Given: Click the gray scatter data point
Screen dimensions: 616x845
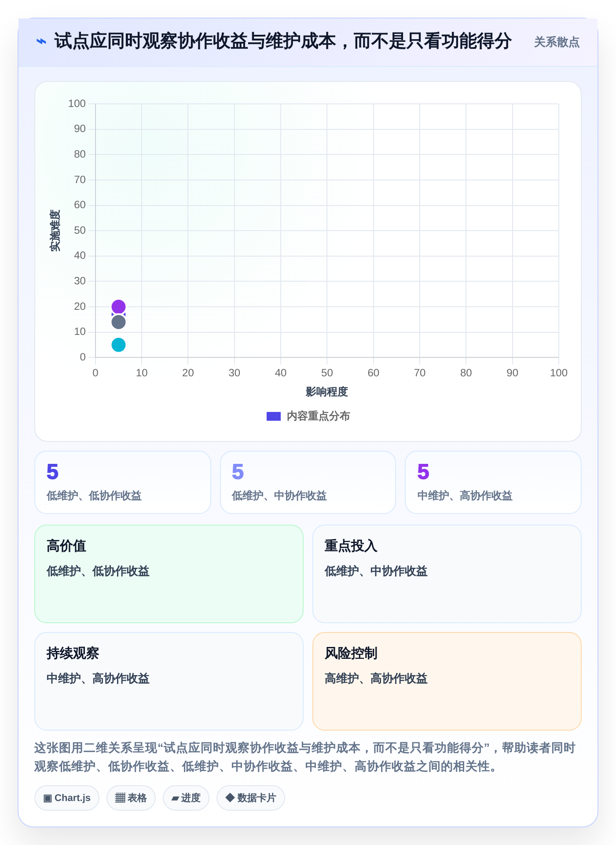Looking at the screenshot, I should point(118,322).
